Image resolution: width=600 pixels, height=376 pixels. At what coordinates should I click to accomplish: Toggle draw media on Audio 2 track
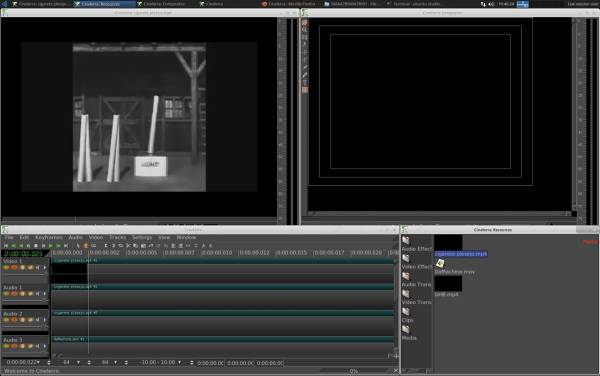(30, 320)
